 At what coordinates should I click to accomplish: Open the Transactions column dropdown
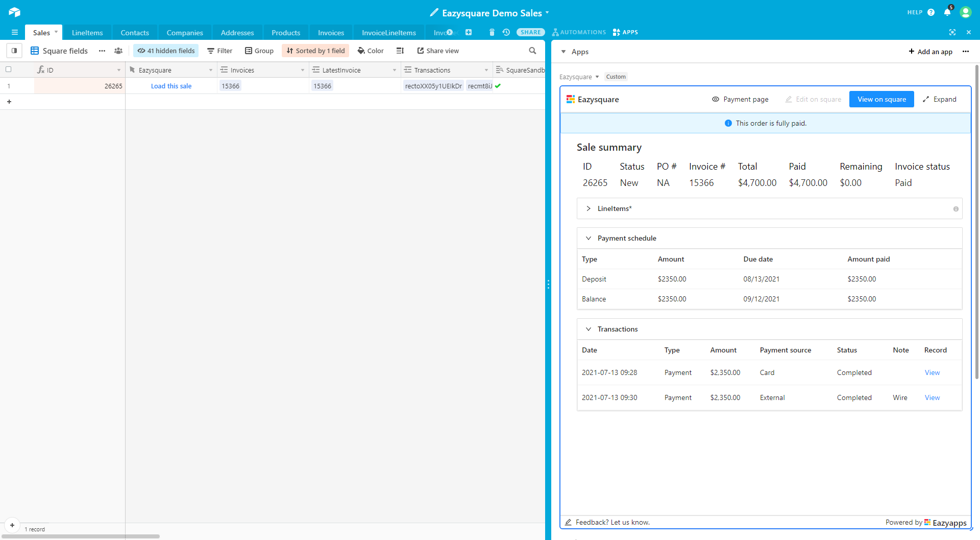486,70
